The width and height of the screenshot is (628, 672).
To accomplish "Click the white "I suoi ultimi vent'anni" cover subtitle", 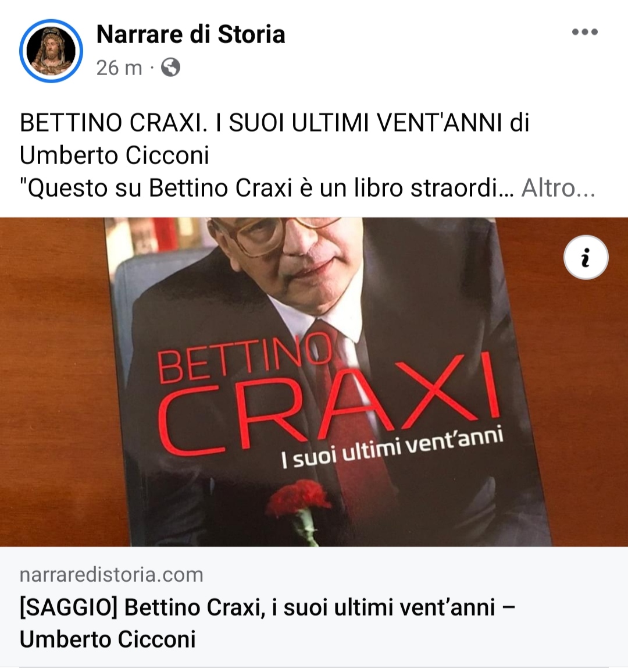I will 392,449.
